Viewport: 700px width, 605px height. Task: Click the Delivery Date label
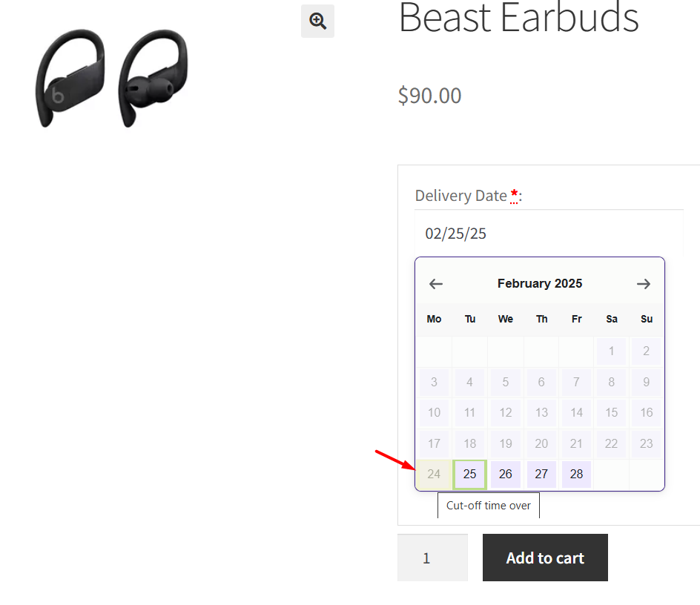click(460, 196)
